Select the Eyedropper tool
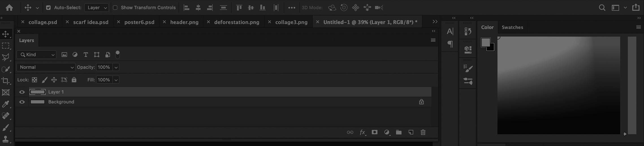The height and width of the screenshot is (146, 644). tap(5, 104)
